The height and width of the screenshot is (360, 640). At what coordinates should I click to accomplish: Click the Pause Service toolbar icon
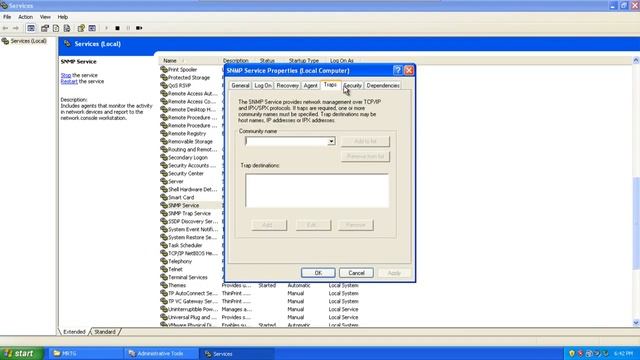pyautogui.click(x=128, y=28)
